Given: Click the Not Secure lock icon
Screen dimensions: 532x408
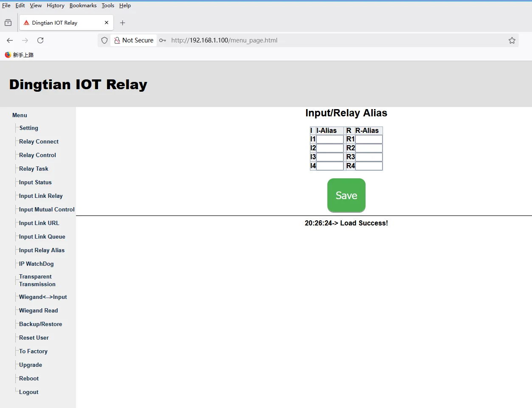Looking at the screenshot, I should click(117, 40).
